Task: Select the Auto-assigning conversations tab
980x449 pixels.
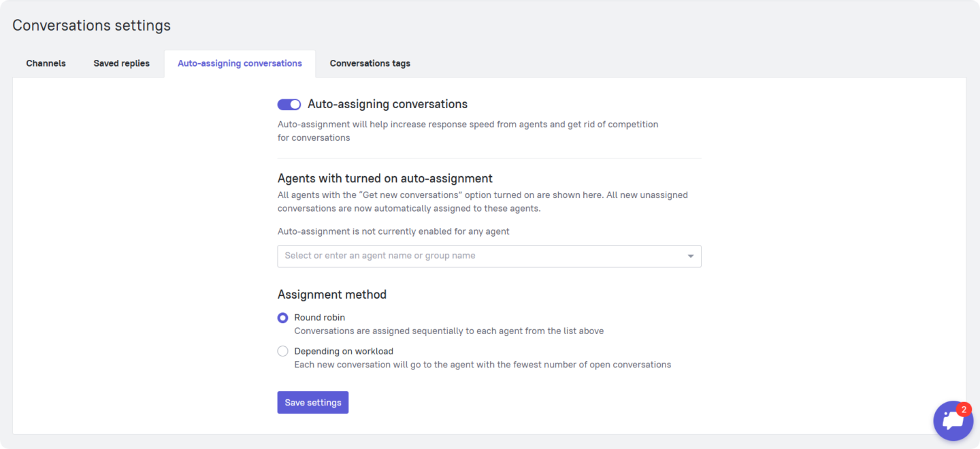Action: pos(240,63)
